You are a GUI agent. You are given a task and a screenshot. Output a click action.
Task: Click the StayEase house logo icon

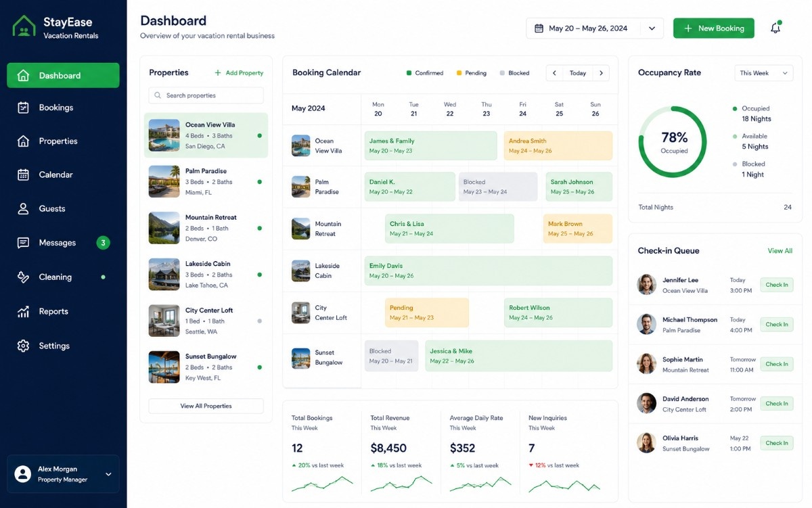pyautogui.click(x=24, y=26)
